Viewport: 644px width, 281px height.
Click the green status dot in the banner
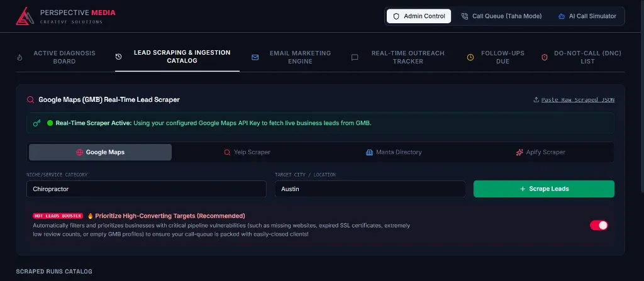(50, 123)
